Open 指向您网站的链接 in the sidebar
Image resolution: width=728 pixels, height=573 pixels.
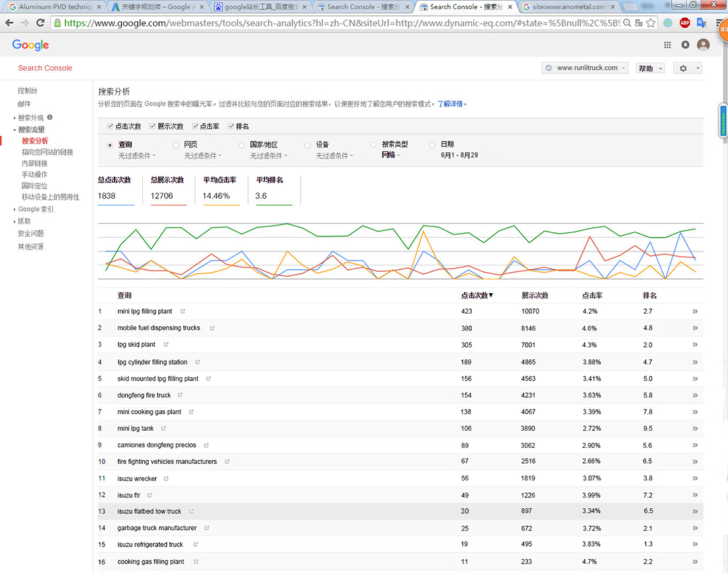pyautogui.click(x=48, y=152)
